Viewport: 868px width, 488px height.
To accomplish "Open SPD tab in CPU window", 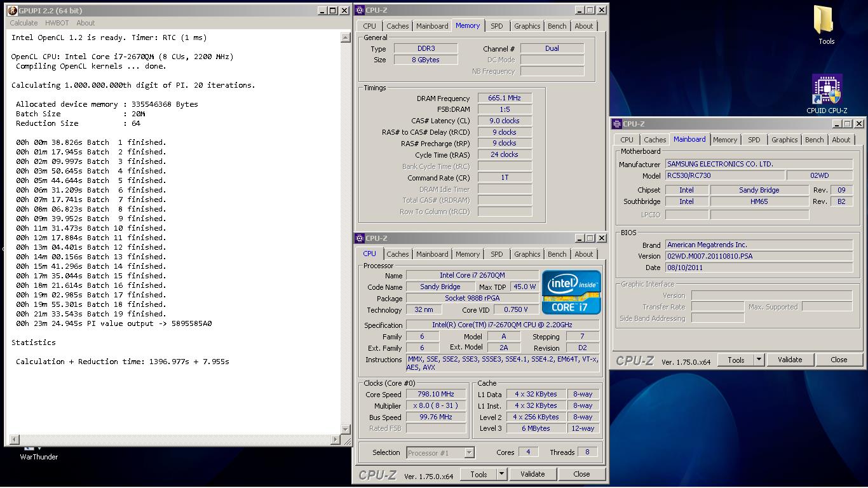I will [x=497, y=254].
